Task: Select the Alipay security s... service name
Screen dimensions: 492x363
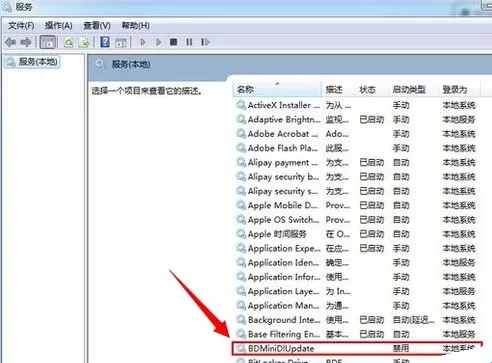Action: coord(283,191)
